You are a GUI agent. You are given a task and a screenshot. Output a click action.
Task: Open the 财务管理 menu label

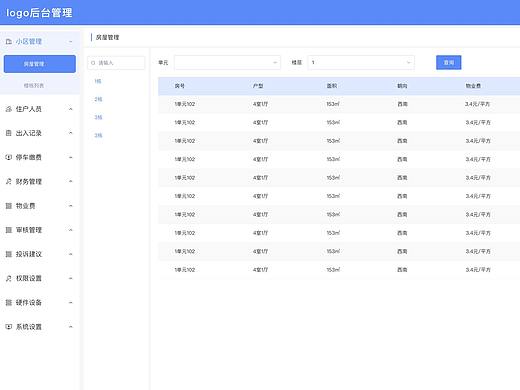[29, 181]
